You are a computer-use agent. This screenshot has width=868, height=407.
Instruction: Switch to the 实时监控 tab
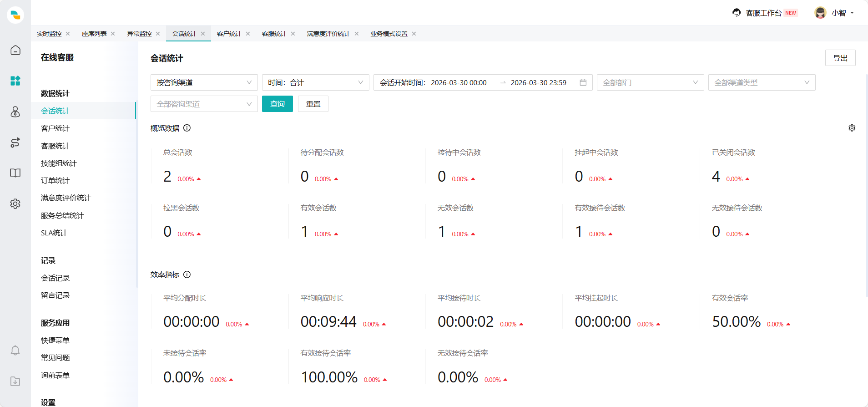(x=49, y=34)
